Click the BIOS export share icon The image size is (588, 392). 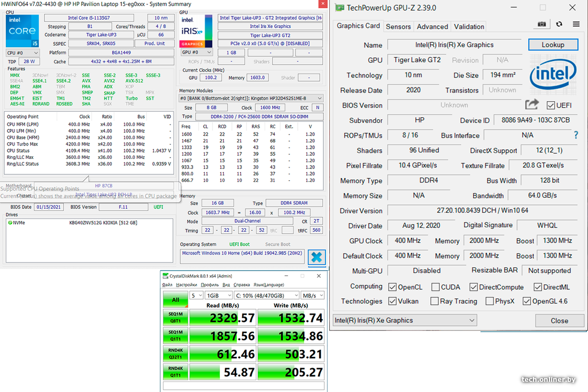(532, 105)
